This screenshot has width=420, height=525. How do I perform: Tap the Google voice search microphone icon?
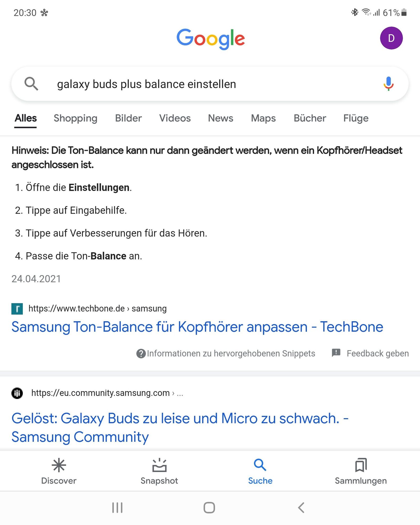click(x=388, y=84)
